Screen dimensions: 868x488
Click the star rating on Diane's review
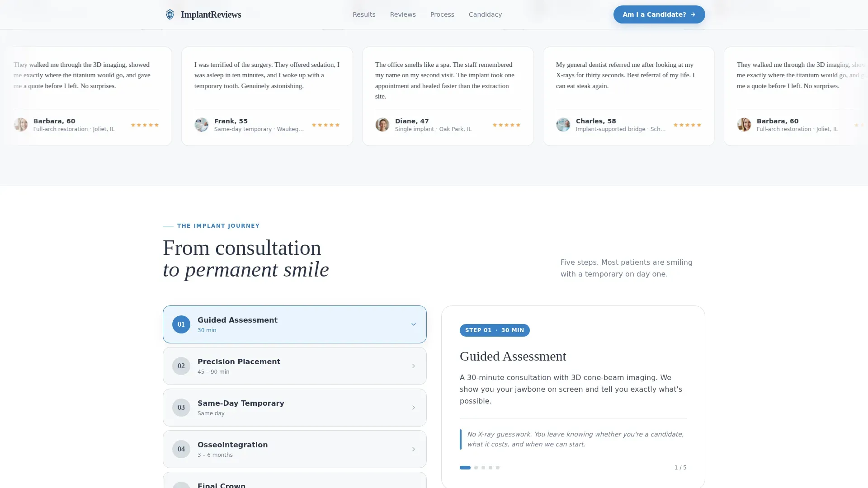(506, 125)
